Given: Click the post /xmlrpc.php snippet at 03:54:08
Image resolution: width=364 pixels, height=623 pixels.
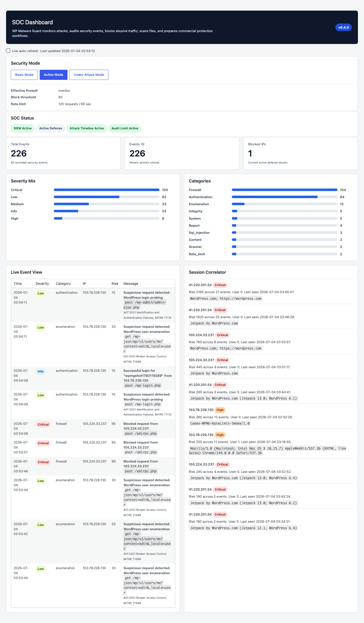Looking at the screenshot, I should (141, 433).
